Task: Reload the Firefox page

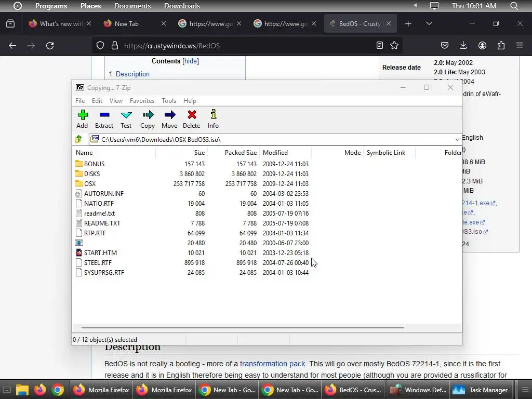Action: [x=50, y=46]
